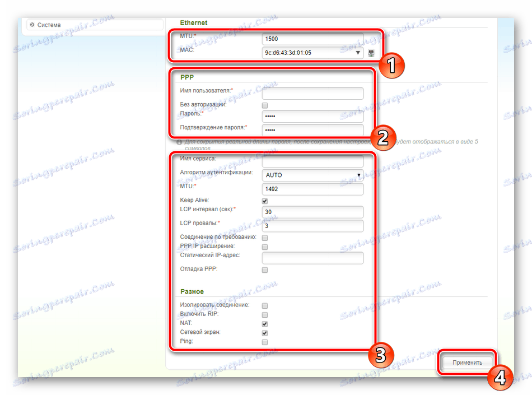Open the Система sidebar section
The height and width of the screenshot is (395, 532).
(95, 25)
